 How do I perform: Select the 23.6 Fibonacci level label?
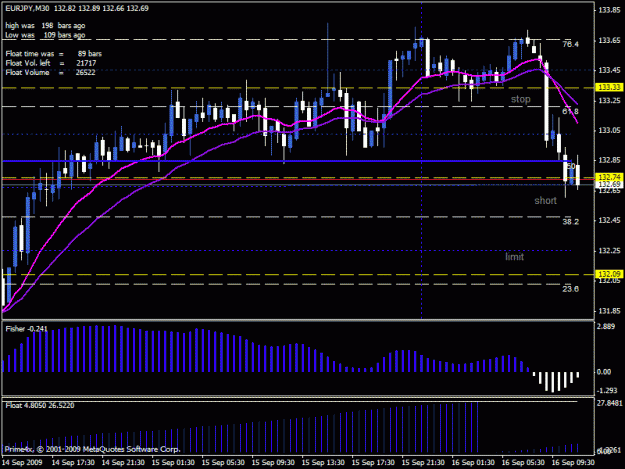(570, 289)
